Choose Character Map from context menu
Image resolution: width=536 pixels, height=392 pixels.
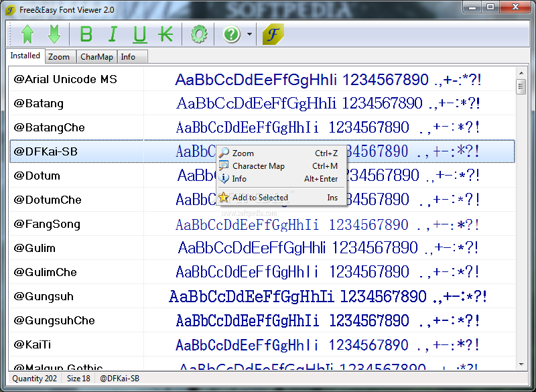pos(281,166)
